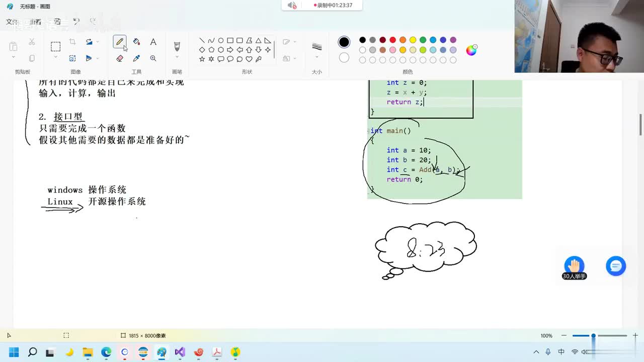Click the presenter webcam video thumbnail
Viewport: 644px width, 362px height.
click(x=579, y=36)
